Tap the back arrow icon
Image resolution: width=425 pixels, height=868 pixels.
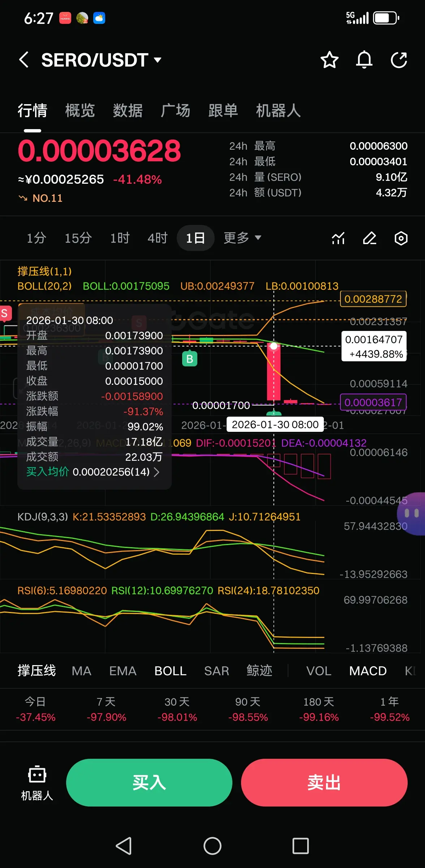tap(24, 60)
